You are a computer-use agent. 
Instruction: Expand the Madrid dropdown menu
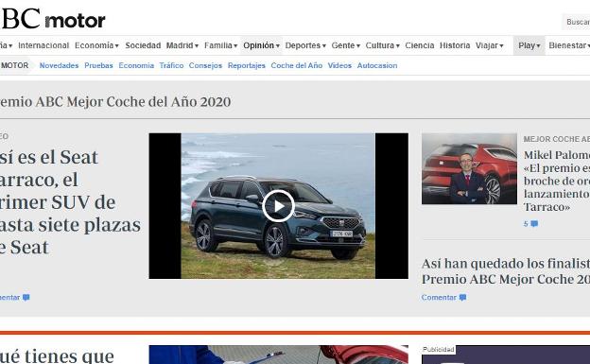[x=182, y=45]
